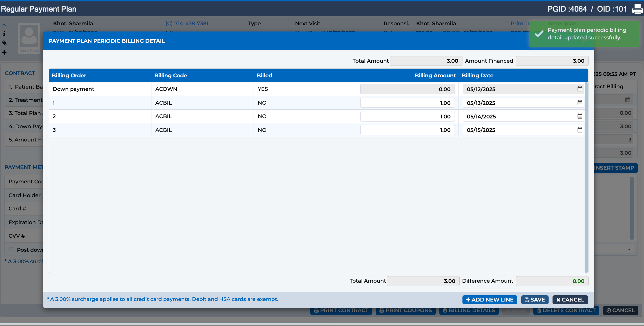Click the paperclip attachment icon
The image size is (644, 326).
pos(4,43)
